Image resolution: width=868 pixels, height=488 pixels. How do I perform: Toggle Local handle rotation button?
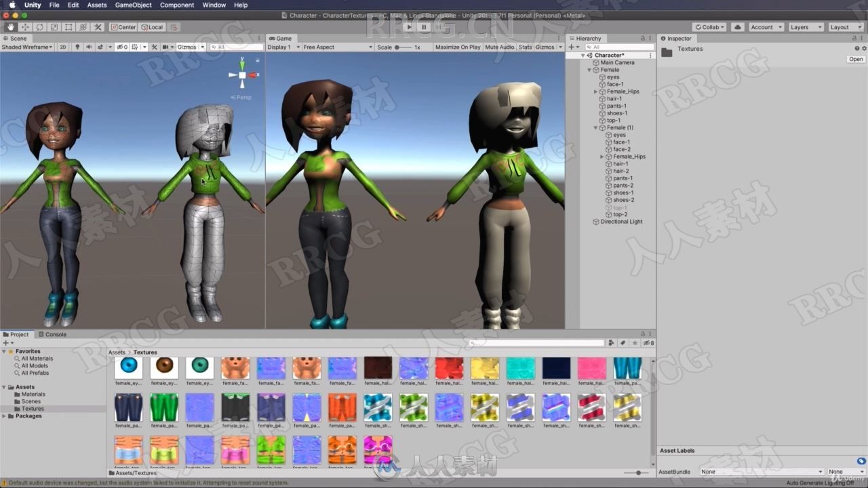pos(152,27)
